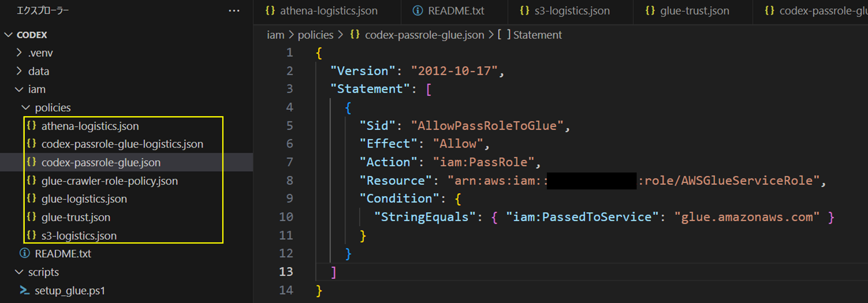
Task: Click PowerShell icon next to setup_glue.ps1
Action: pos(25,290)
